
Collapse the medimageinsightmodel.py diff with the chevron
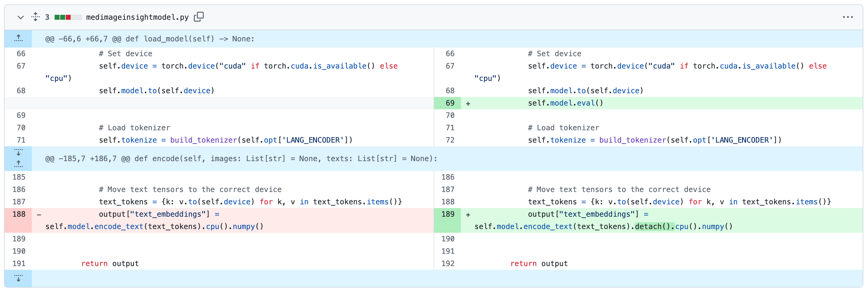[x=21, y=17]
